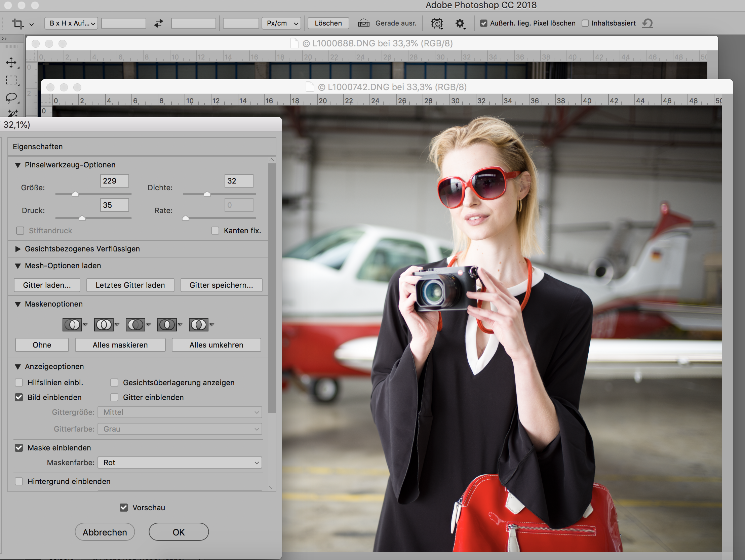Viewport: 745px width, 560px height.
Task: Click Gitter speichern... button
Action: 221,285
